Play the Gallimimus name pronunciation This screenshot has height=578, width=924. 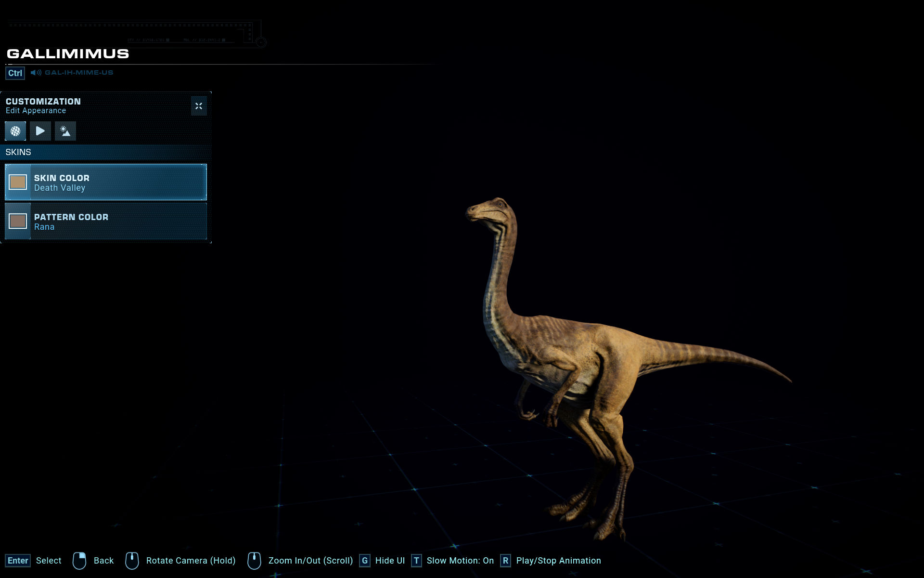pos(36,73)
